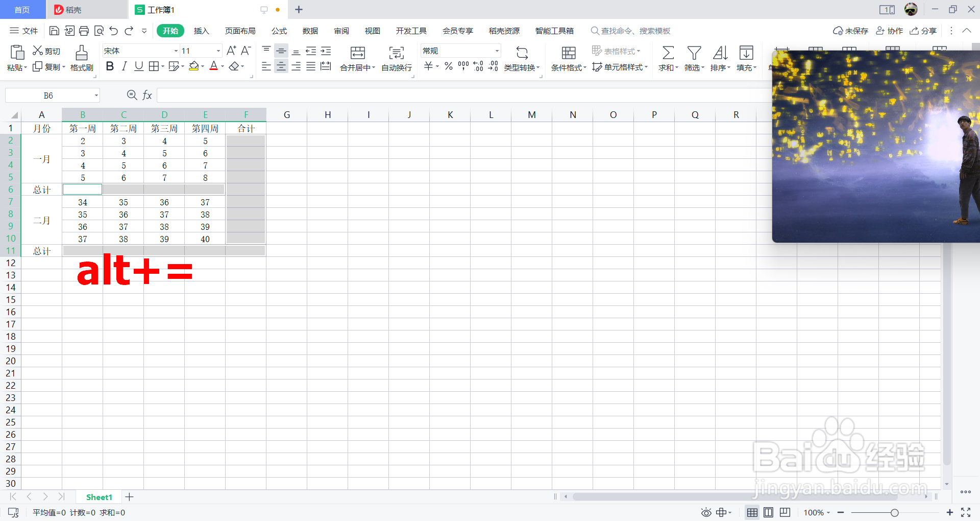Image resolution: width=980 pixels, height=521 pixels.
Task: Click the Print Preview icon
Action: tap(99, 31)
